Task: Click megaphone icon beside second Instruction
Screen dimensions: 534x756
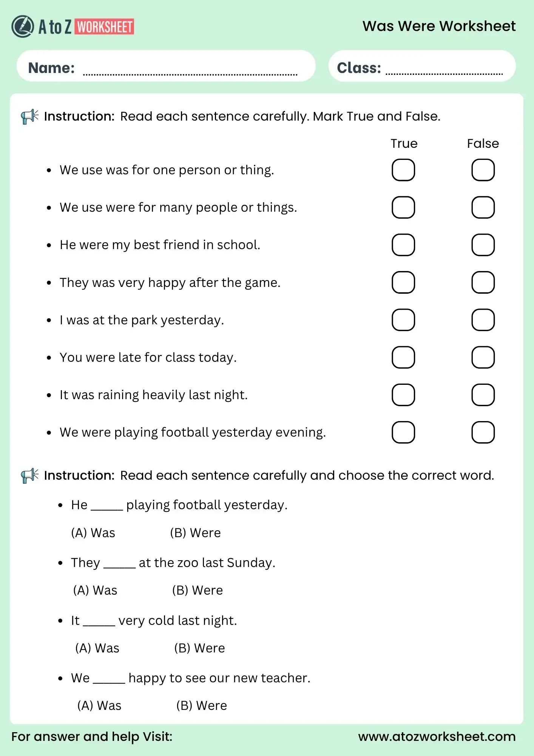Action: tap(29, 476)
